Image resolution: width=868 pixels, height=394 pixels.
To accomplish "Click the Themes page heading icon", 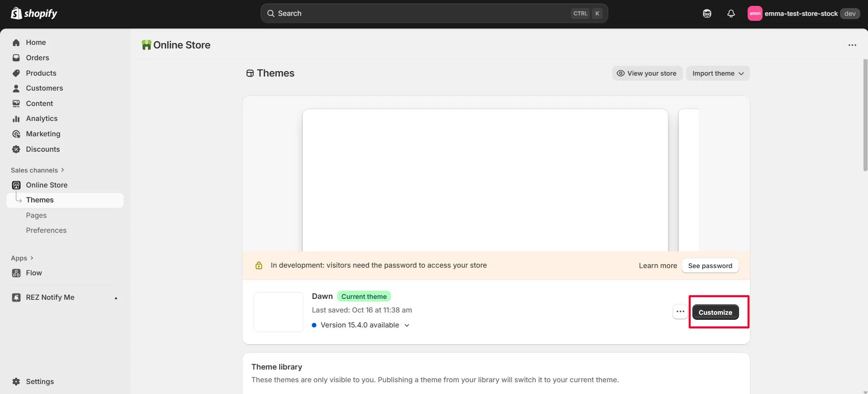I will (250, 73).
